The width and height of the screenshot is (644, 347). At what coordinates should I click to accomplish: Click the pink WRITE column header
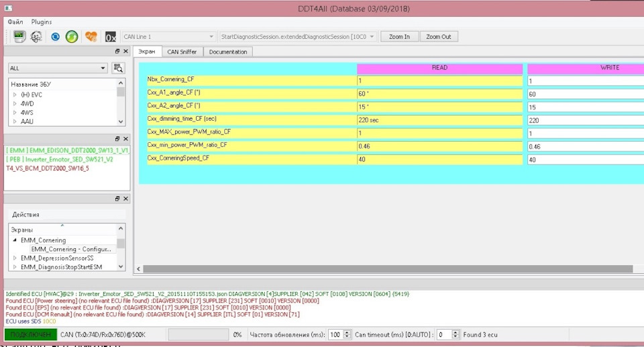[586, 68]
